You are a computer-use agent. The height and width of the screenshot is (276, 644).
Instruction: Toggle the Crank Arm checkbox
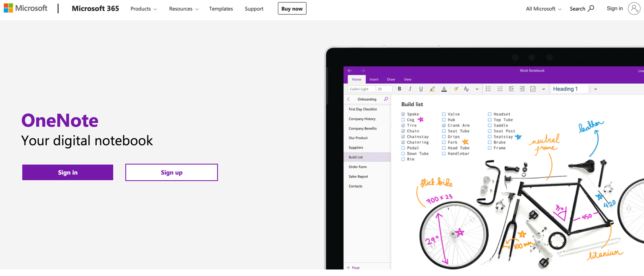tap(444, 126)
